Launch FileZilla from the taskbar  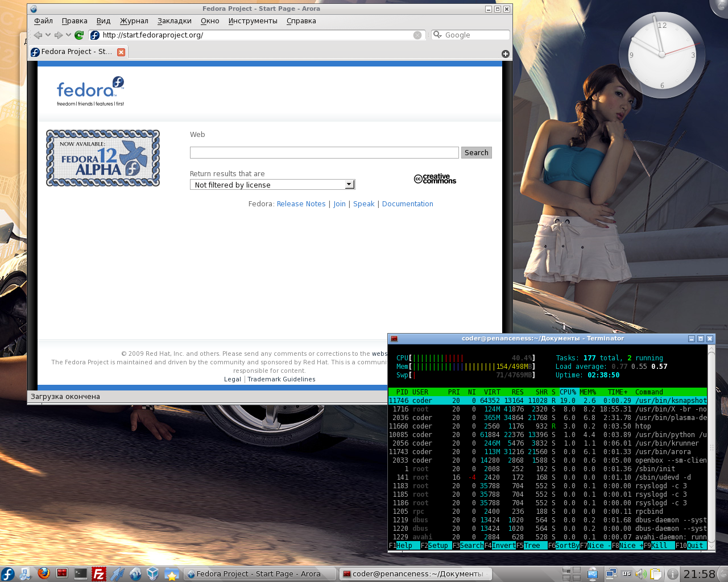coord(98,574)
